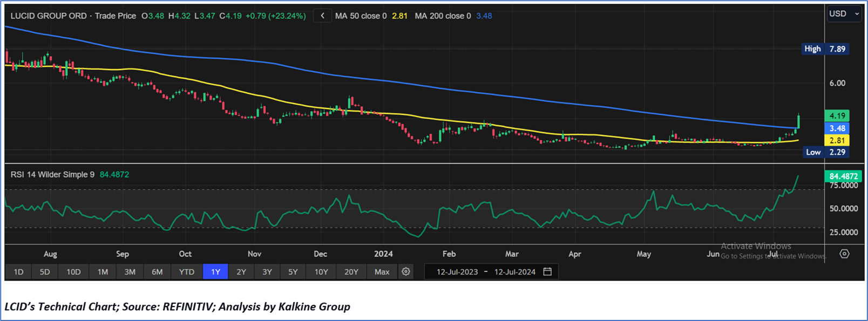868x321 pixels.
Task: Switch to the 10D range
Action: click(x=73, y=272)
